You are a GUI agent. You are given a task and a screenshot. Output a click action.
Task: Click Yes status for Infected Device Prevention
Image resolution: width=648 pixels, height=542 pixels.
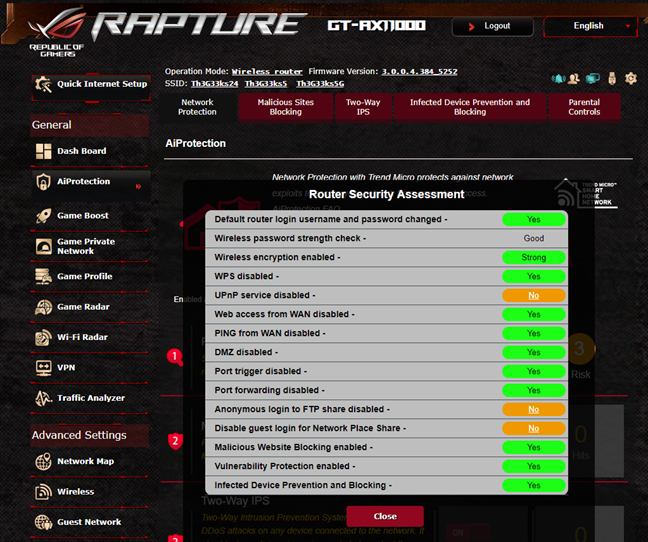pyautogui.click(x=534, y=485)
